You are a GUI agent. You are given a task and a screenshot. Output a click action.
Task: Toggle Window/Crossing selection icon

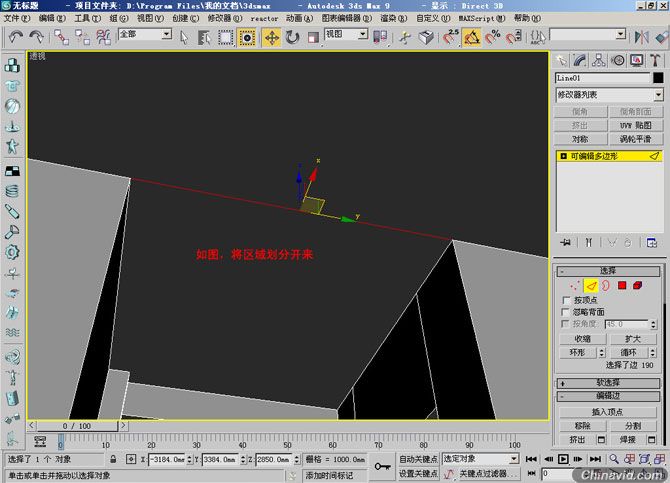tap(247, 38)
